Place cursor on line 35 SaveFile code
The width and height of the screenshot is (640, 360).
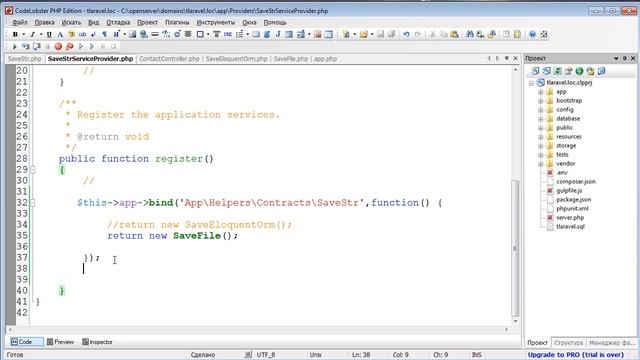point(173,236)
